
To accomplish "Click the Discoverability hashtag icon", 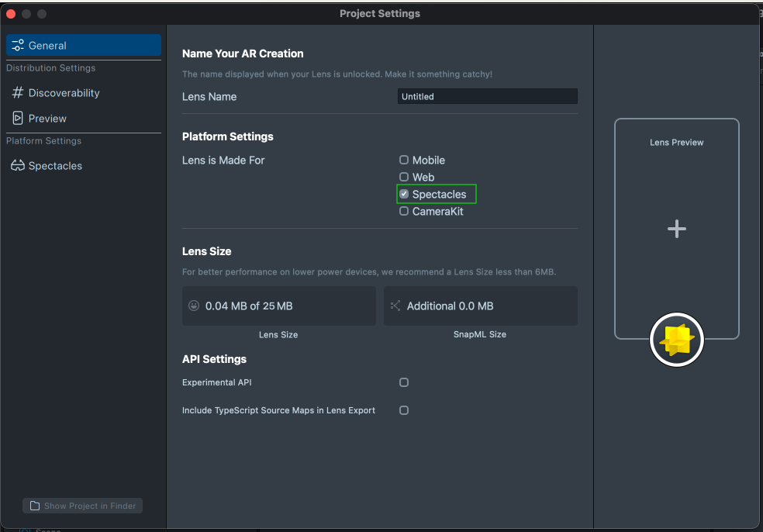I will [x=18, y=93].
